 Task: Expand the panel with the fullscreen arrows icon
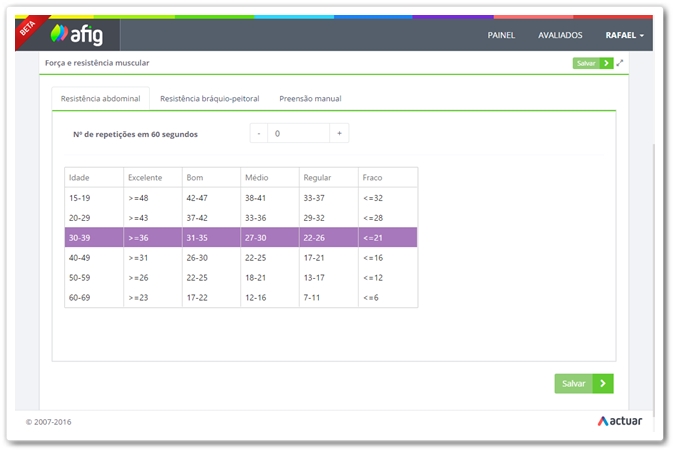coord(620,63)
